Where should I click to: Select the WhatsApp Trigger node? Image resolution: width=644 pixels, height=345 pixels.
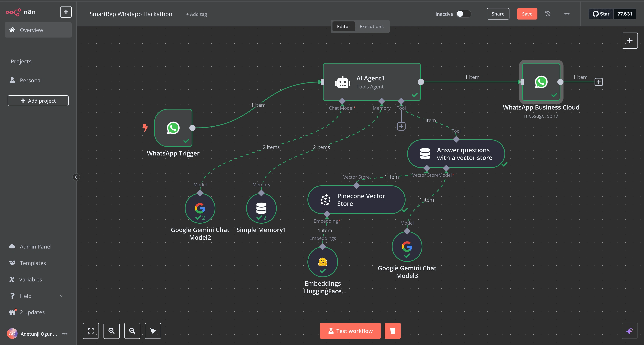[x=173, y=128]
